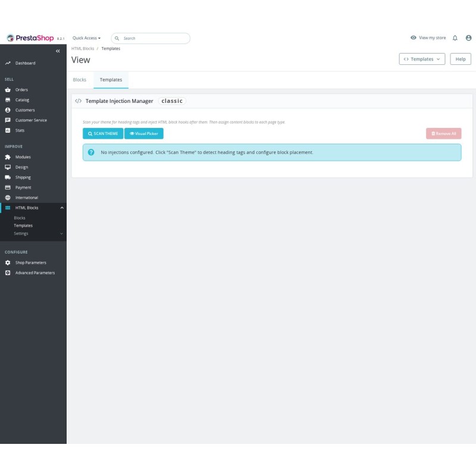476x476 pixels.
Task: Click the Payment card icon
Action: pyautogui.click(x=8, y=187)
